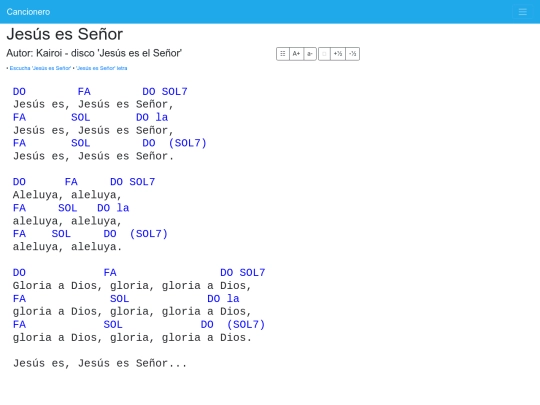The image size is (540, 405).
Task: Click the closing line 'Jesús es, Jesús es Señor...'
Action: click(100, 363)
